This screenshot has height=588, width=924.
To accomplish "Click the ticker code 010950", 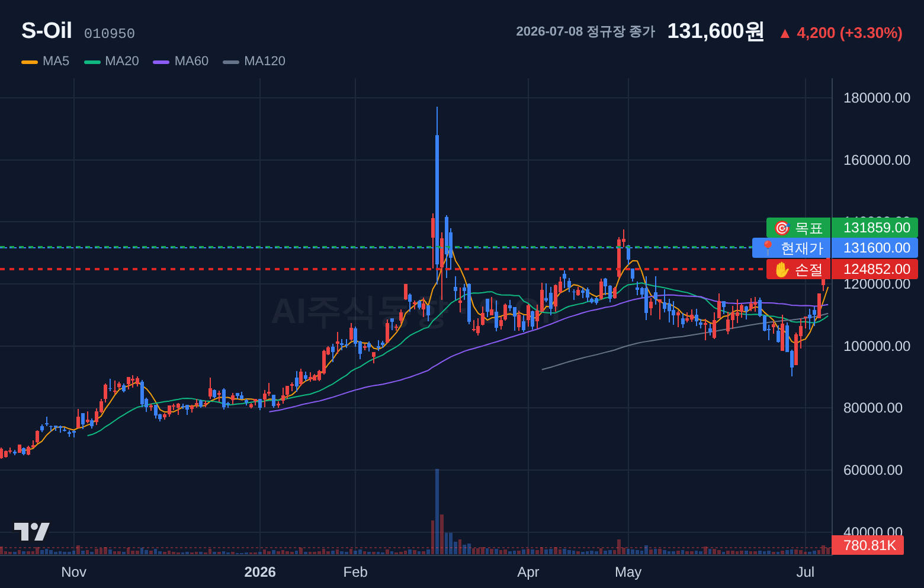I will click(110, 34).
